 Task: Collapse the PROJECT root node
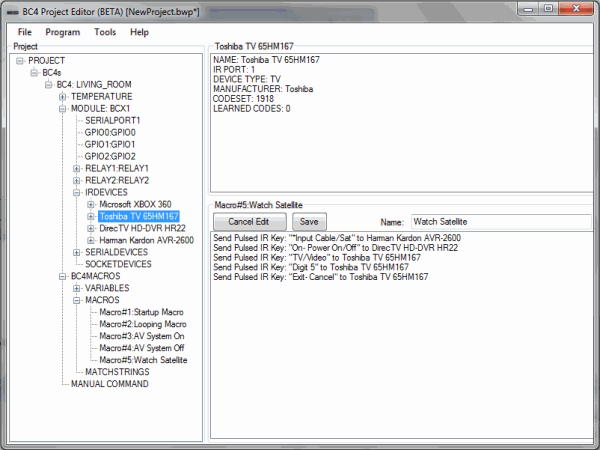coord(20,61)
